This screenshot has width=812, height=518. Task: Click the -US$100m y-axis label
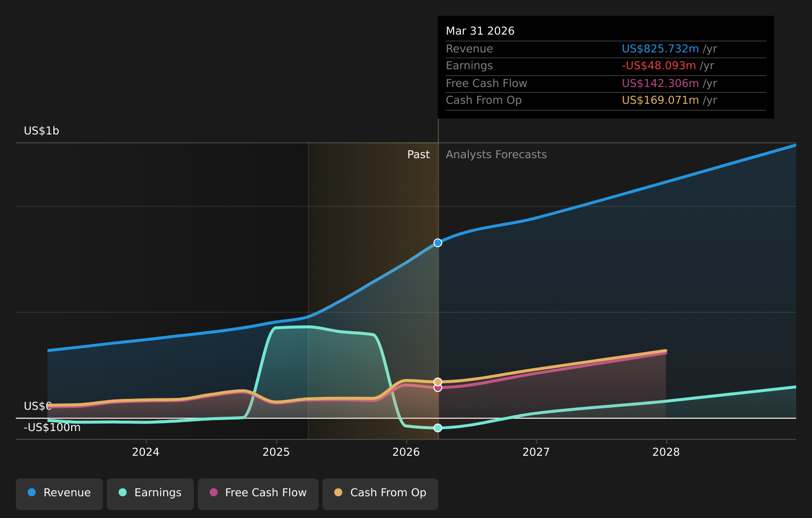(52, 428)
